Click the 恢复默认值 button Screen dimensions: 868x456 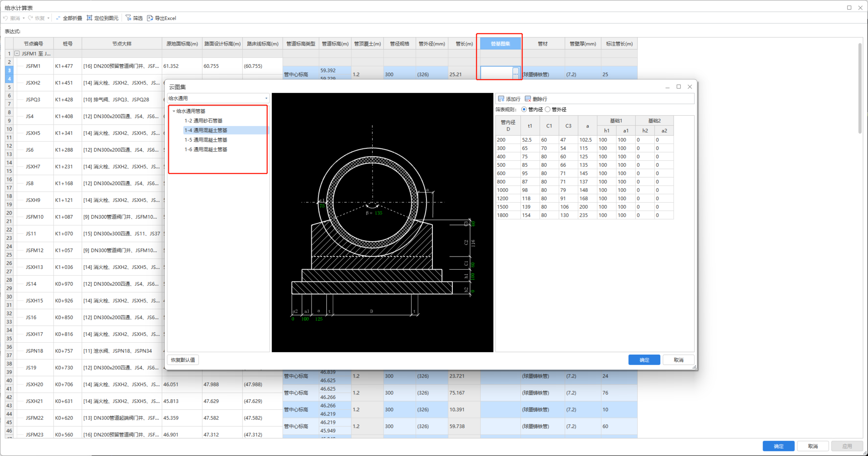pyautogui.click(x=183, y=360)
